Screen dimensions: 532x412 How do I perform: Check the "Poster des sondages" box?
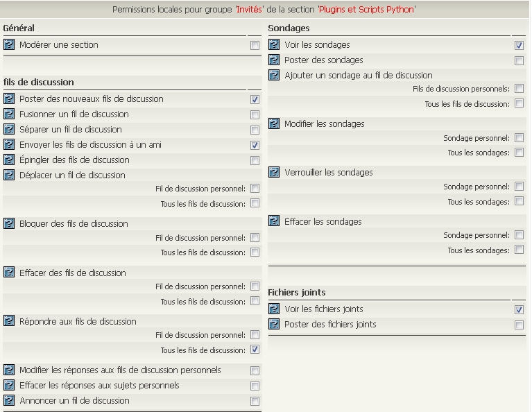[x=519, y=61]
